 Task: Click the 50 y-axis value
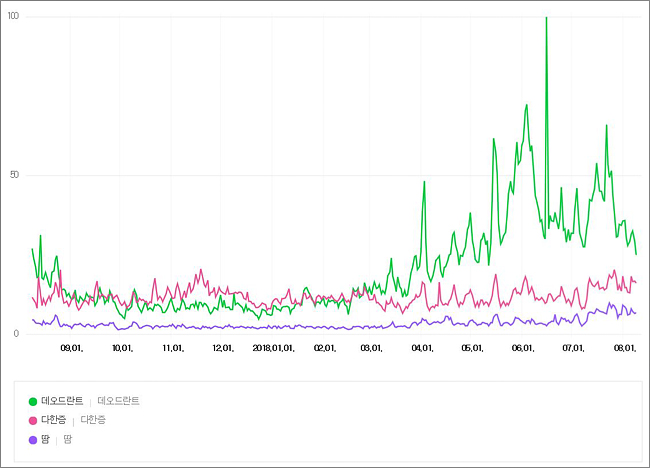pyautogui.click(x=15, y=175)
